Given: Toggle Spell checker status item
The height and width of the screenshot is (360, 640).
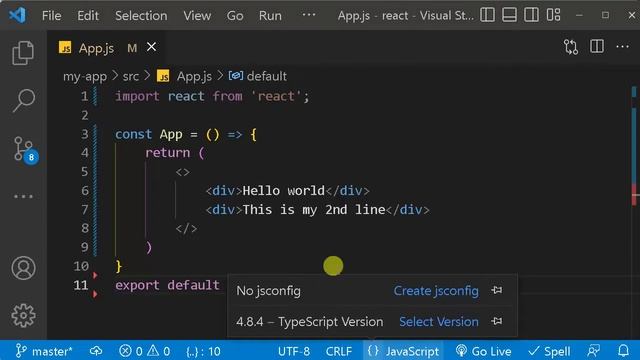Looking at the screenshot, I should pos(549,351).
